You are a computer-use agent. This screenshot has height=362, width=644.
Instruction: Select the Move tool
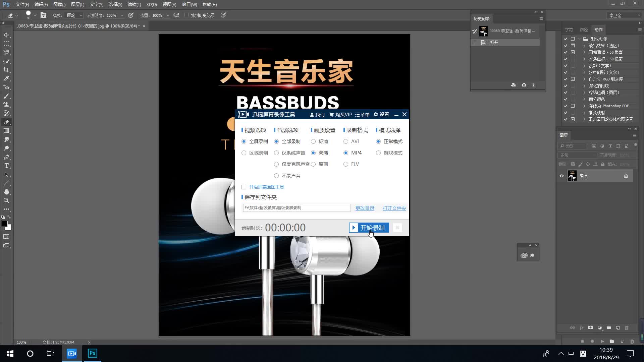(x=6, y=35)
